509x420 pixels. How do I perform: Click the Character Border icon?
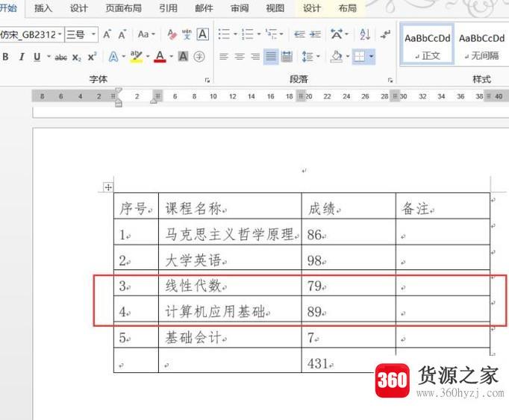202,34
